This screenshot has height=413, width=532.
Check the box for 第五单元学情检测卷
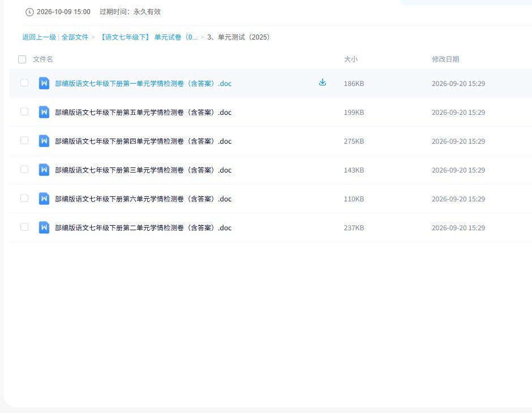tap(24, 111)
